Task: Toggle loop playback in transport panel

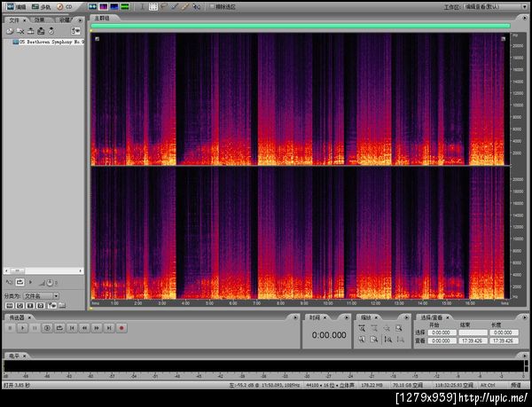Action: pos(59,328)
